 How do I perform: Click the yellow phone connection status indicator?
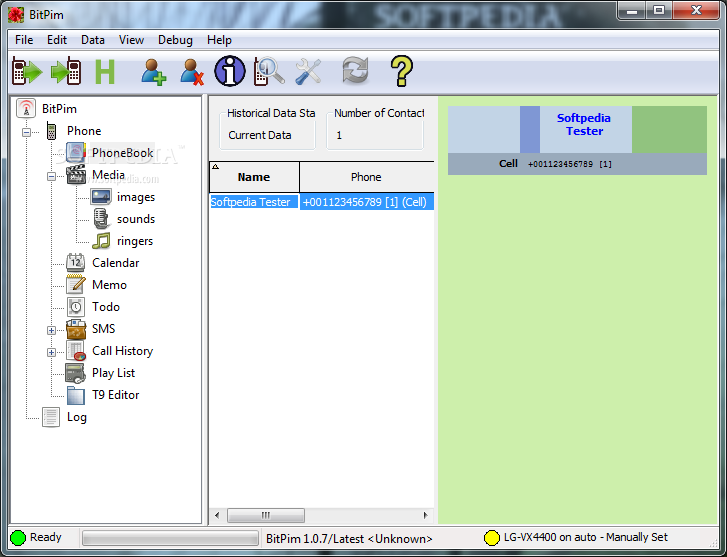[x=491, y=538]
